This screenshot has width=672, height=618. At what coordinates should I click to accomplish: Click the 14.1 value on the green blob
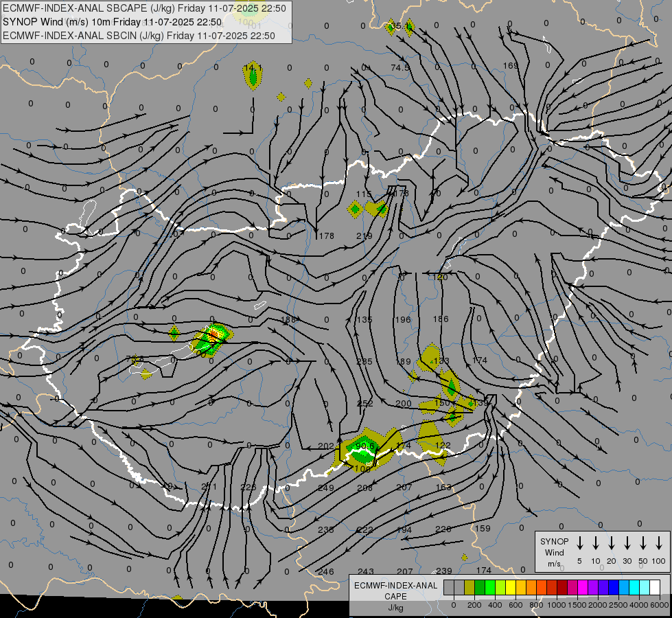pos(253,68)
